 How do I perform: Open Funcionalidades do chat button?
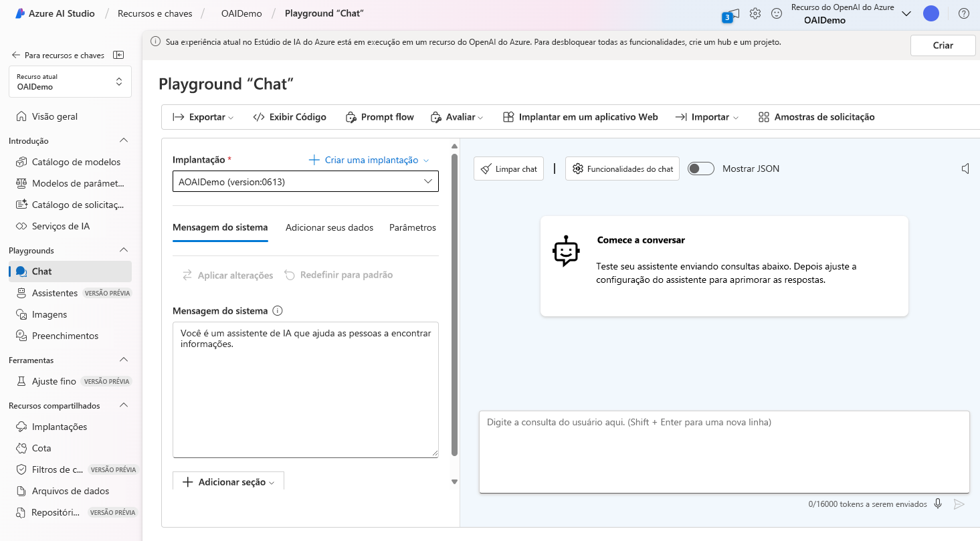(622, 169)
